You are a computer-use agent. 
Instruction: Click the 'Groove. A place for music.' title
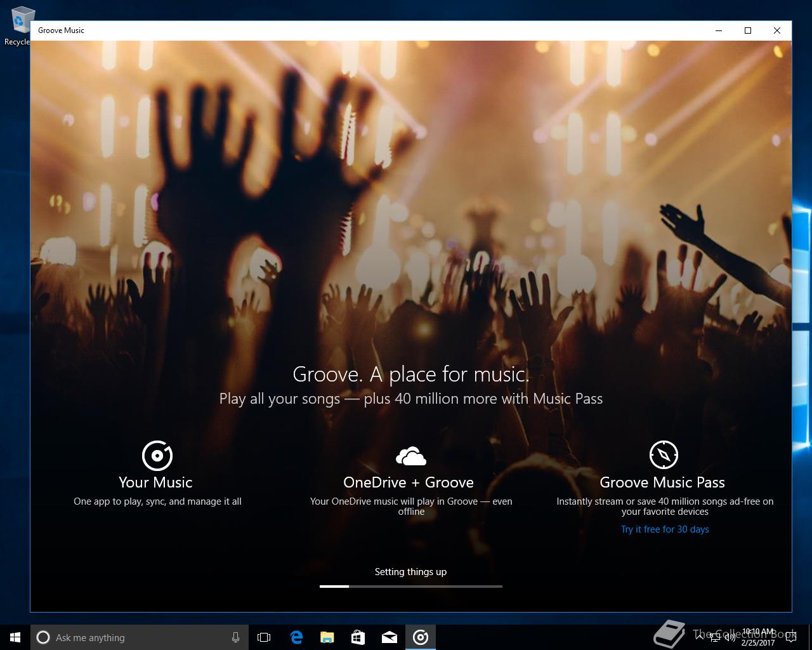410,375
